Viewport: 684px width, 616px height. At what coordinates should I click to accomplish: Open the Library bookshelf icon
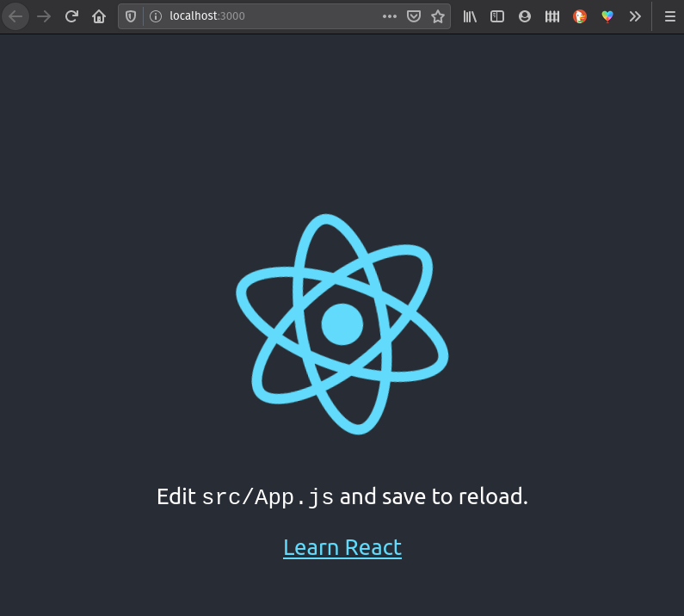pos(470,16)
